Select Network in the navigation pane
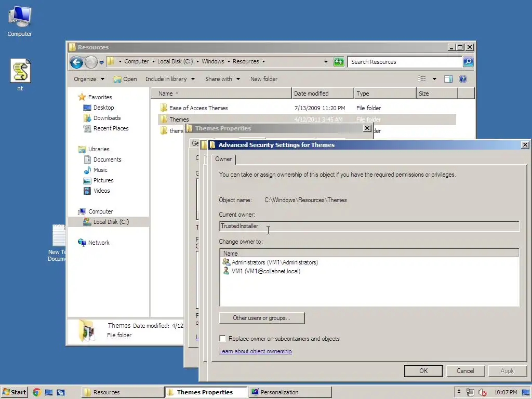This screenshot has height=399, width=532. tap(98, 243)
